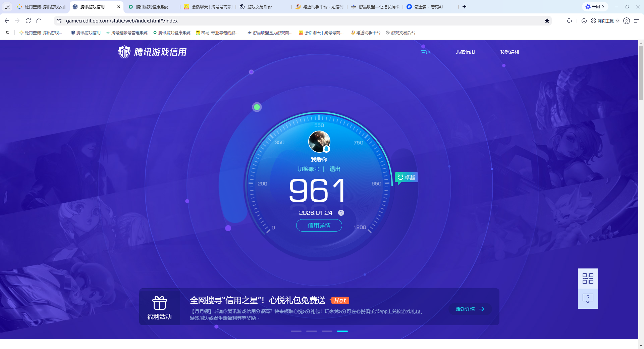Open the browser extensions icon
Screen dimensions: 644x349
coord(569,20)
